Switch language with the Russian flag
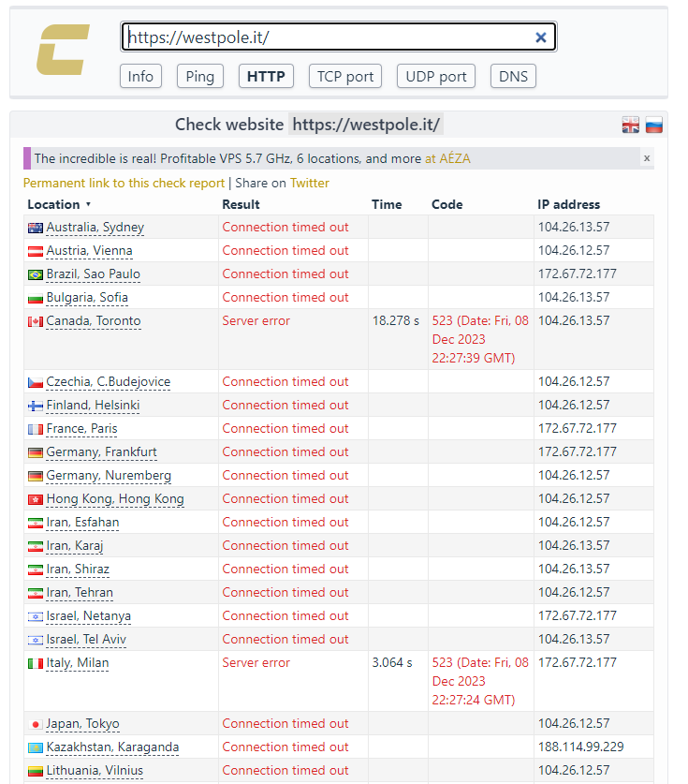The image size is (688, 784). [x=654, y=126]
